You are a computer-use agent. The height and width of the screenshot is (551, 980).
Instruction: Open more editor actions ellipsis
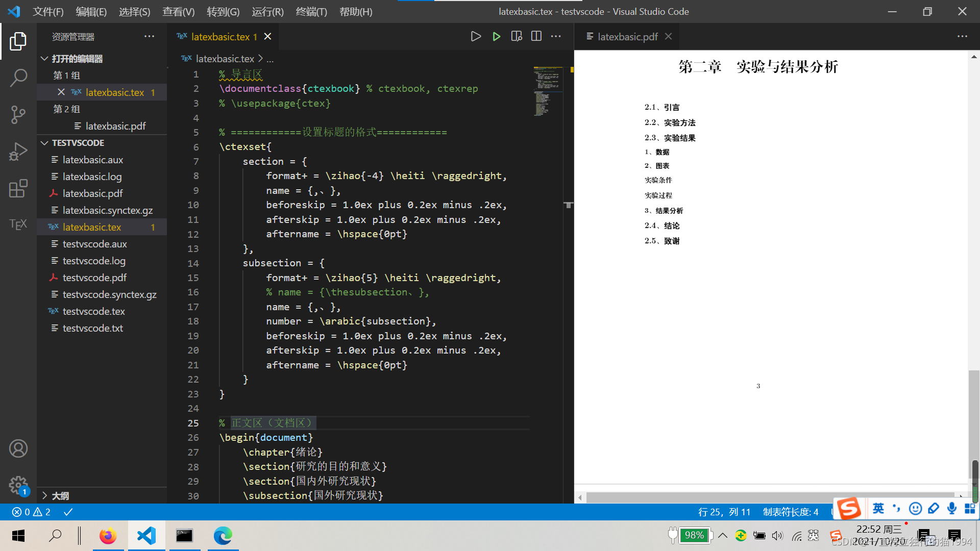556,36
